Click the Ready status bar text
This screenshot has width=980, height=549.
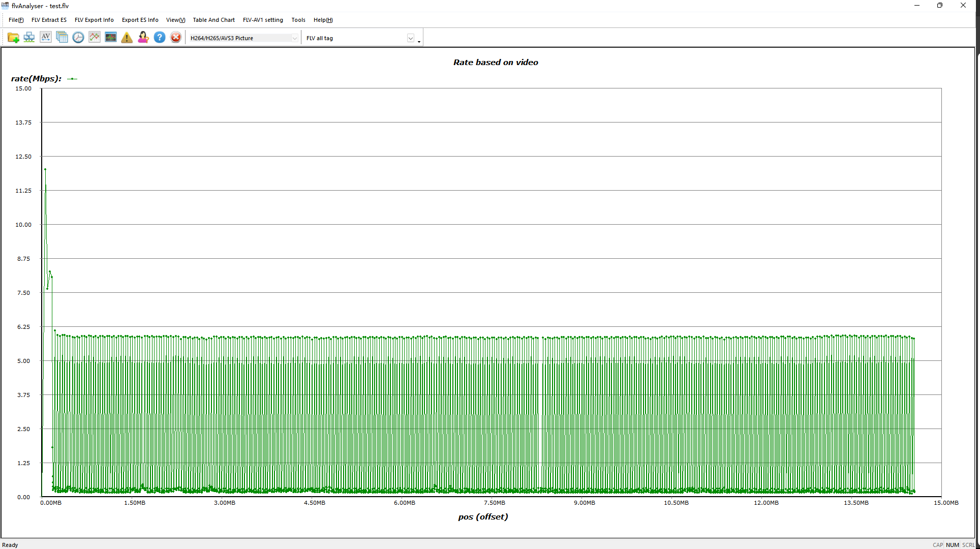[10, 545]
